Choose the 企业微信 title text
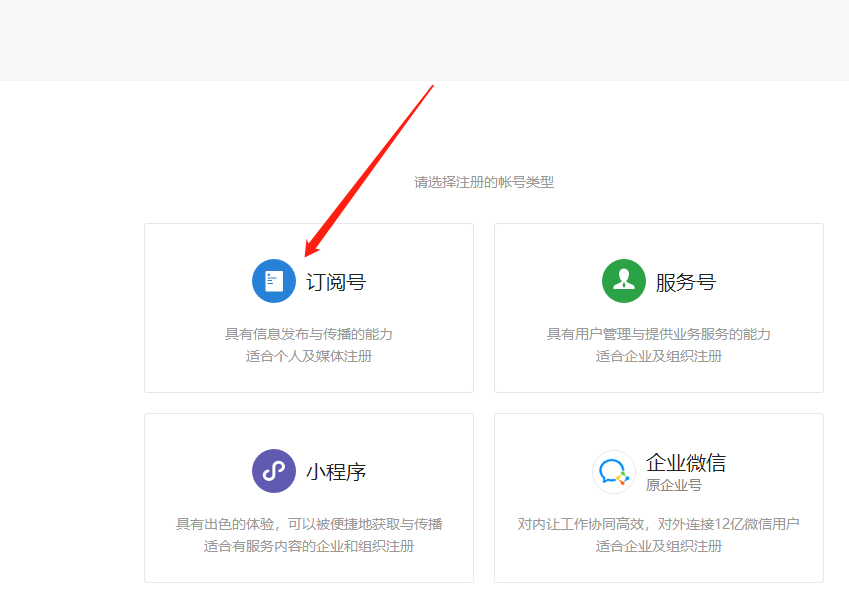The width and height of the screenshot is (849, 603). tap(686, 463)
